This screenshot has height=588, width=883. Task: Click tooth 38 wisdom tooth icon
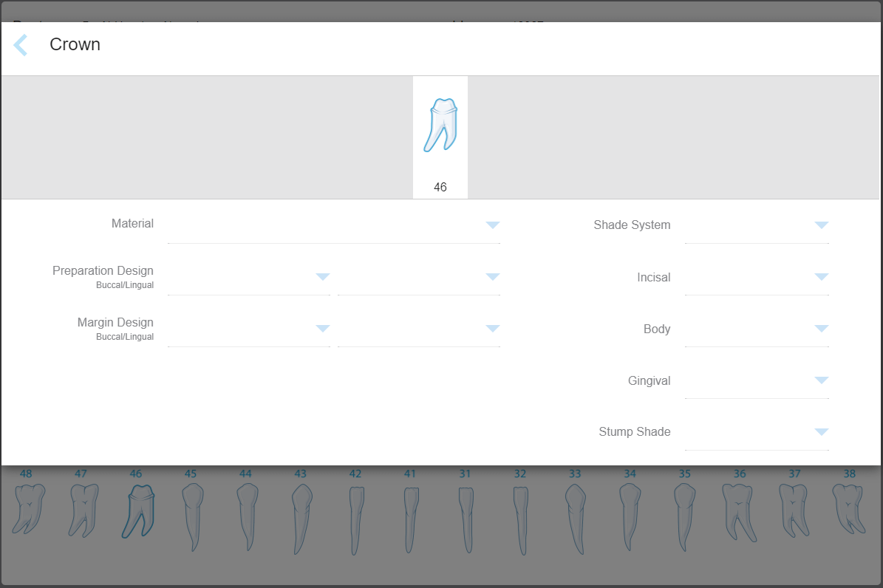848,508
